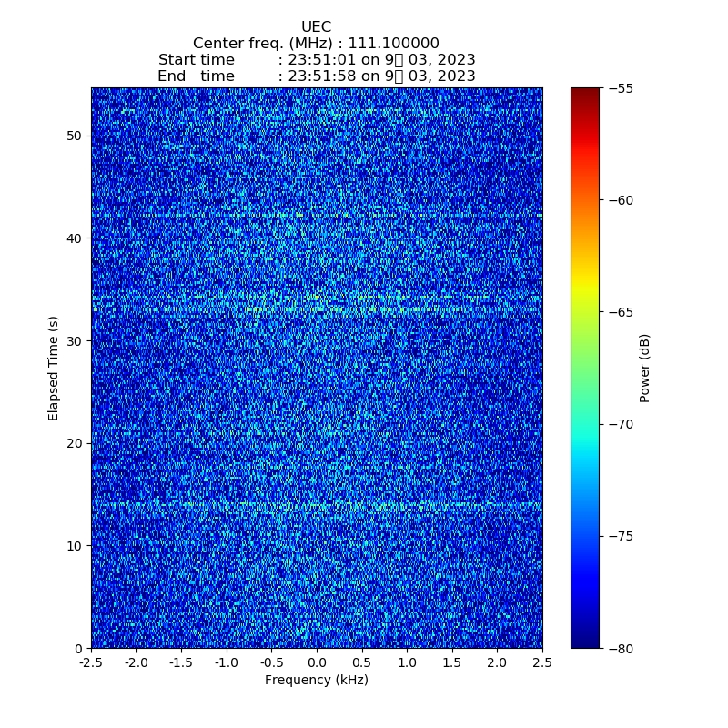This screenshot has width=728, height=728.
Task: Click the UEC plot title
Action: 316,27
